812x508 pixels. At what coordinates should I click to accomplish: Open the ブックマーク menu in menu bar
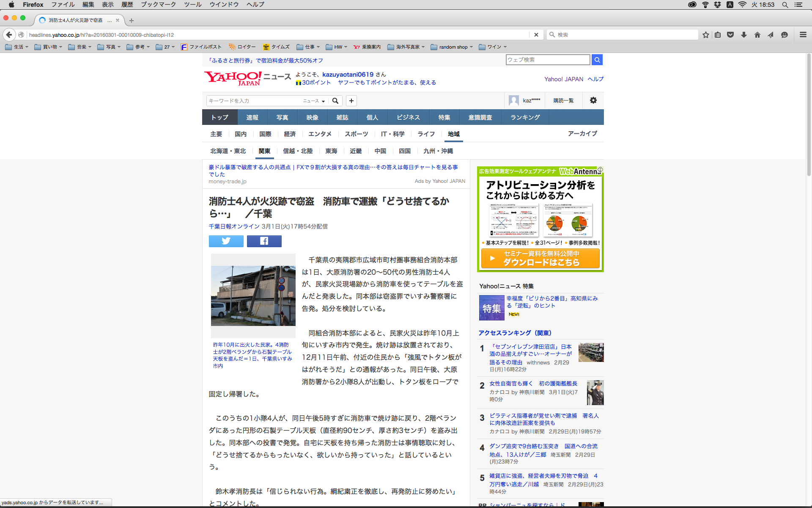[158, 5]
